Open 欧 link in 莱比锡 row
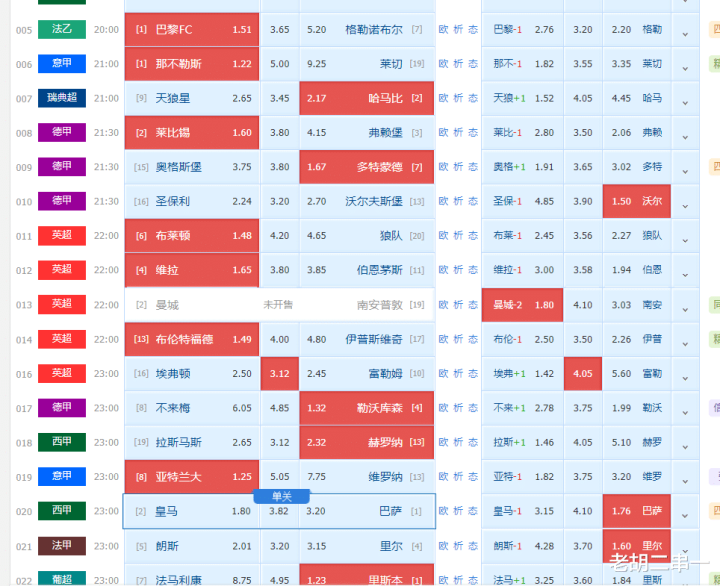The height and width of the screenshot is (586, 720). click(443, 133)
